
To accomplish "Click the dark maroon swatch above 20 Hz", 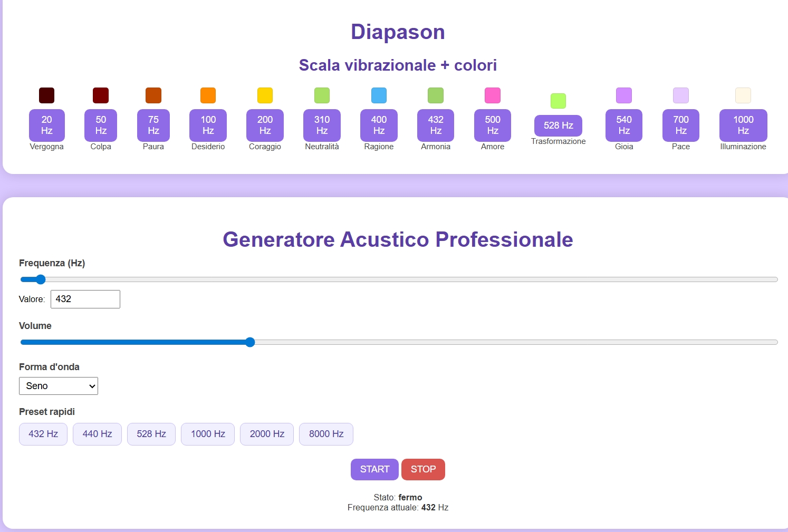I will coord(46,95).
